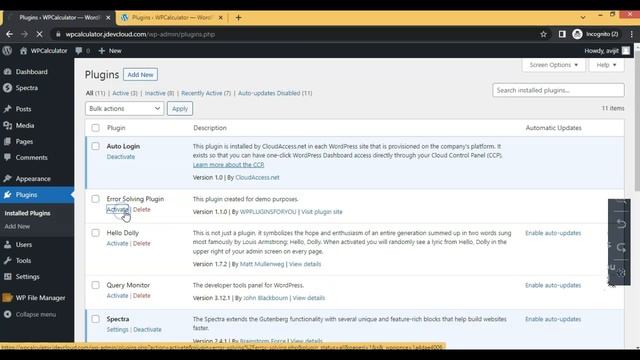Open Add New plugins submenu item

17,226
